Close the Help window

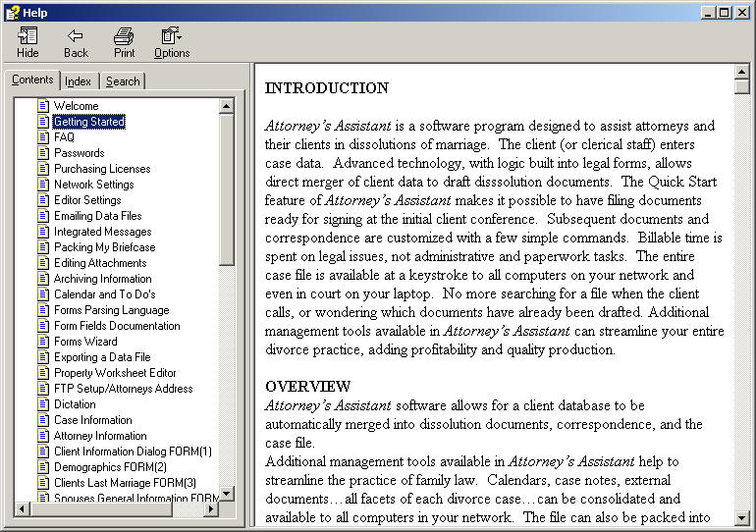pos(742,13)
